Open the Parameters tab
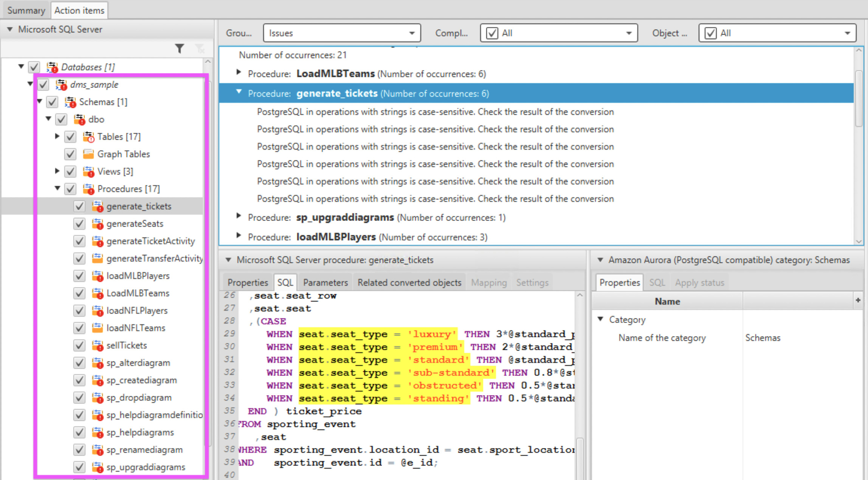The height and width of the screenshot is (480, 868). tap(325, 282)
